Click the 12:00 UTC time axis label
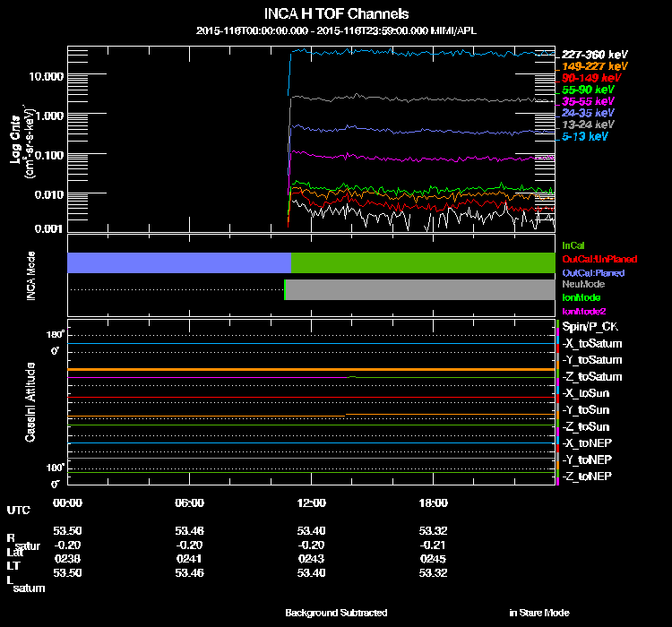The height and width of the screenshot is (627, 672). pos(311,502)
